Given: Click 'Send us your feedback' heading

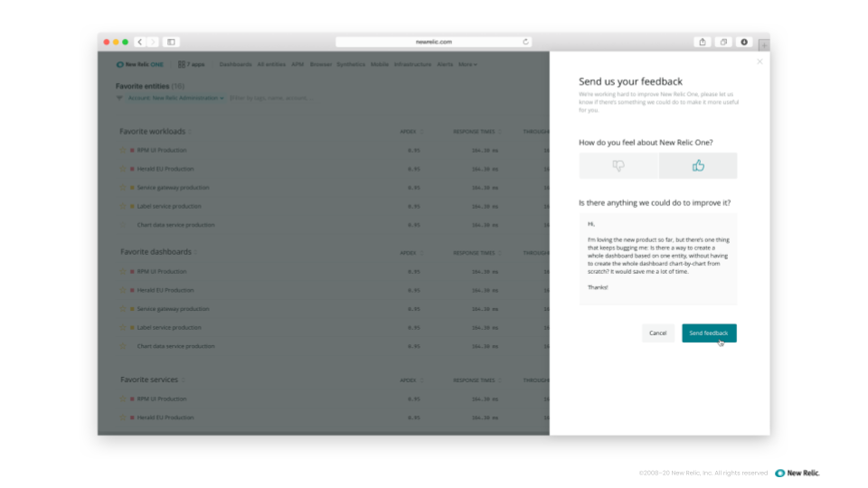Looking at the screenshot, I should click(630, 82).
